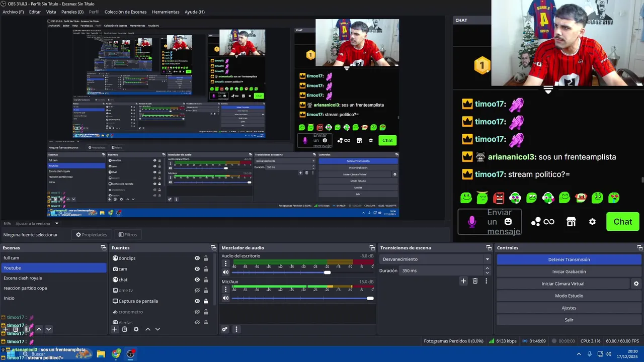644x362 pixels.
Task: Open advanced audio properties gear in mixer
Action: [x=225, y=329]
